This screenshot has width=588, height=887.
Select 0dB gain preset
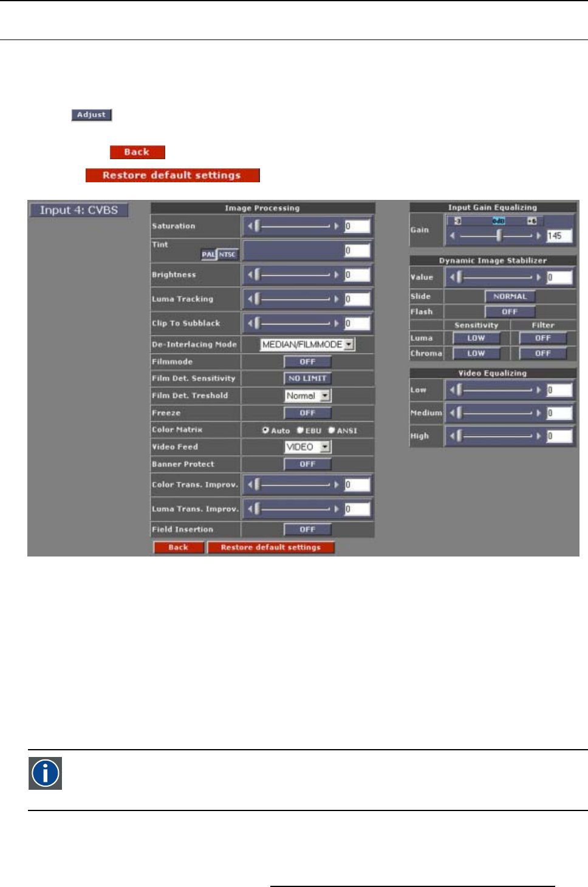pos(499,221)
